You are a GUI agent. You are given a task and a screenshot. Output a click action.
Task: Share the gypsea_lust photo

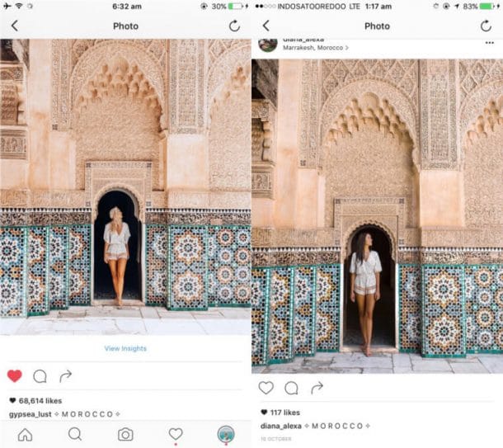65,375
